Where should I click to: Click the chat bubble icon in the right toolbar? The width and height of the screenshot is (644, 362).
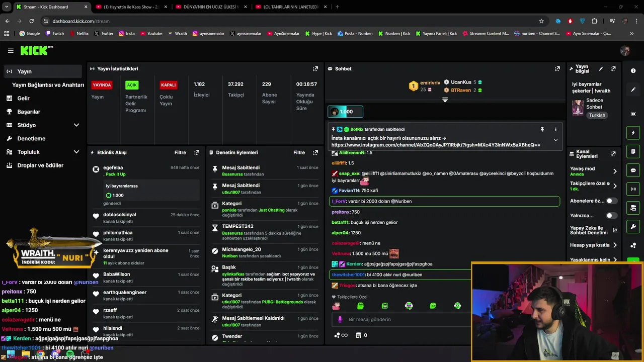pos(633,170)
